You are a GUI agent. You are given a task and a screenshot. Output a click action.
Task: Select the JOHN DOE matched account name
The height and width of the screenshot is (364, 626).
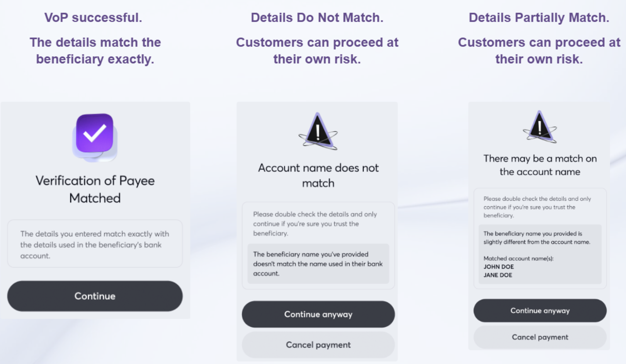tap(498, 267)
